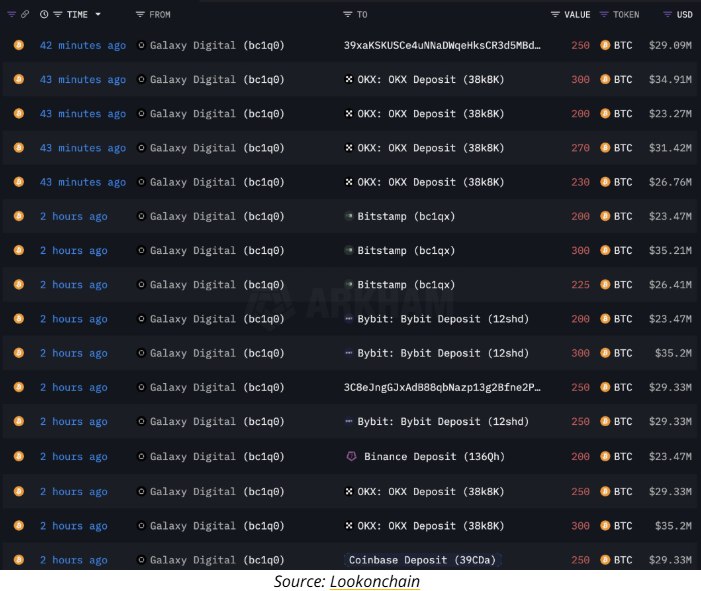Click Galaxy Digital icon in $29.09M row
The height and width of the screenshot is (591, 701).
tap(141, 45)
